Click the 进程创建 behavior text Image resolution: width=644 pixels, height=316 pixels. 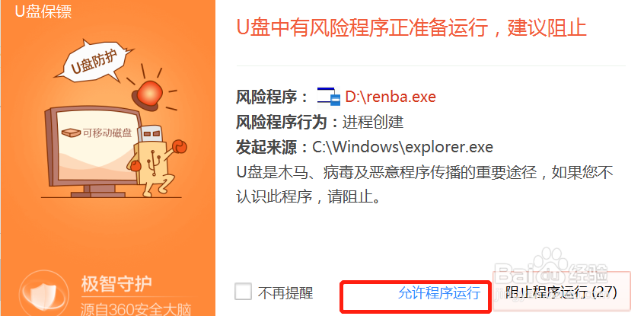click(372, 122)
